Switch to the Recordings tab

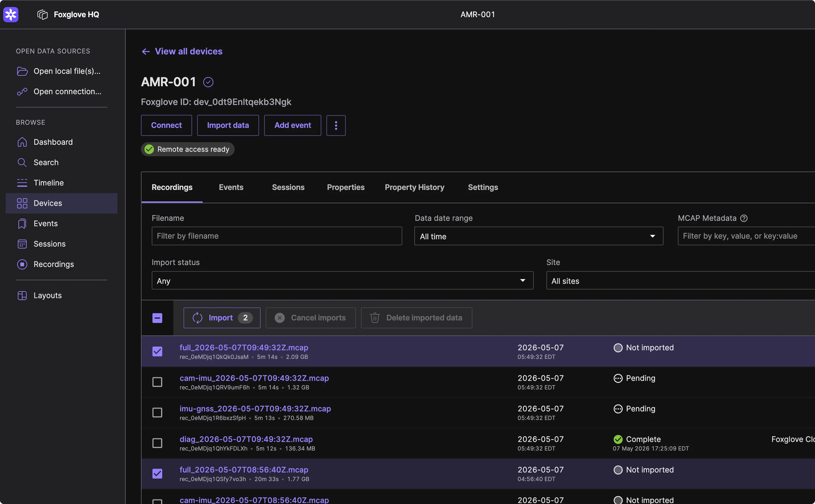(172, 187)
